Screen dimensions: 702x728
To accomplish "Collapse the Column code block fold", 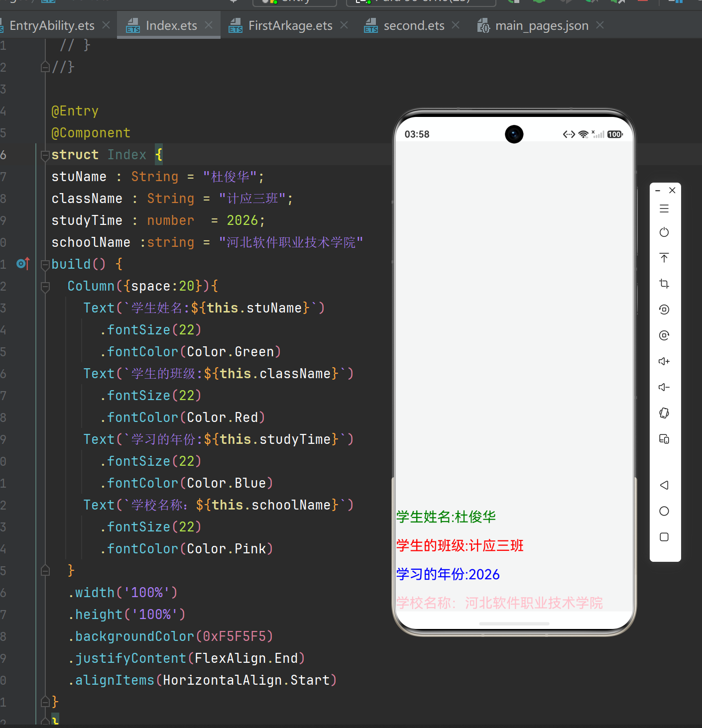I will coord(45,286).
